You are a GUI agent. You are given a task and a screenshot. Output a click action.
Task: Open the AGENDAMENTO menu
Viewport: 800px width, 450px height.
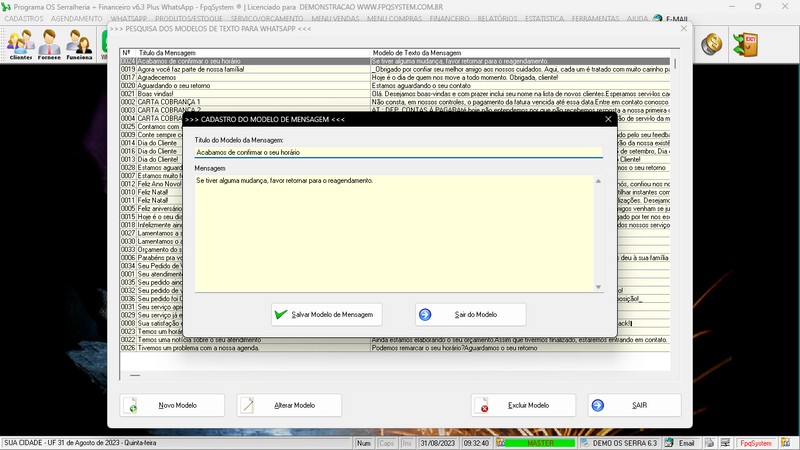(77, 18)
